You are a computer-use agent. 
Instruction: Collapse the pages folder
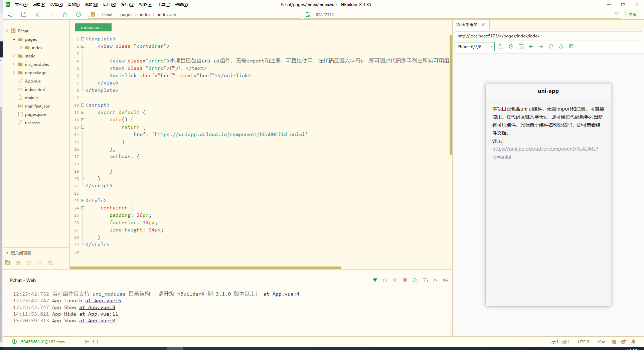point(14,39)
